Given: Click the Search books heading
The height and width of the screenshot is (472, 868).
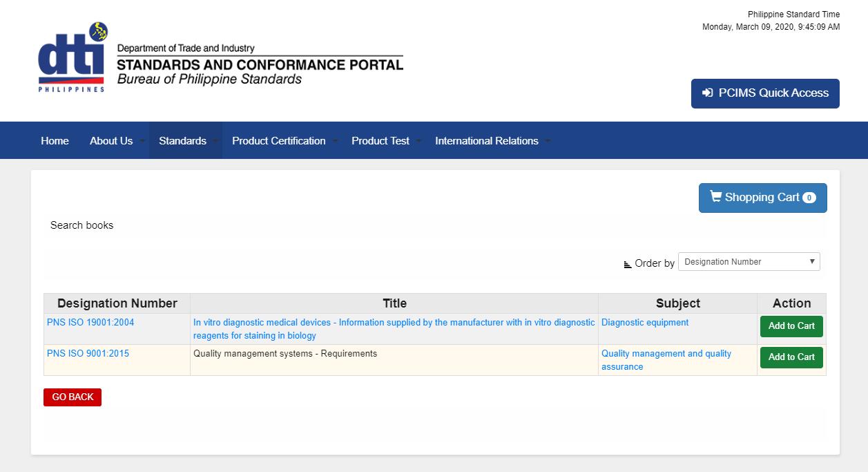Looking at the screenshot, I should pos(81,225).
